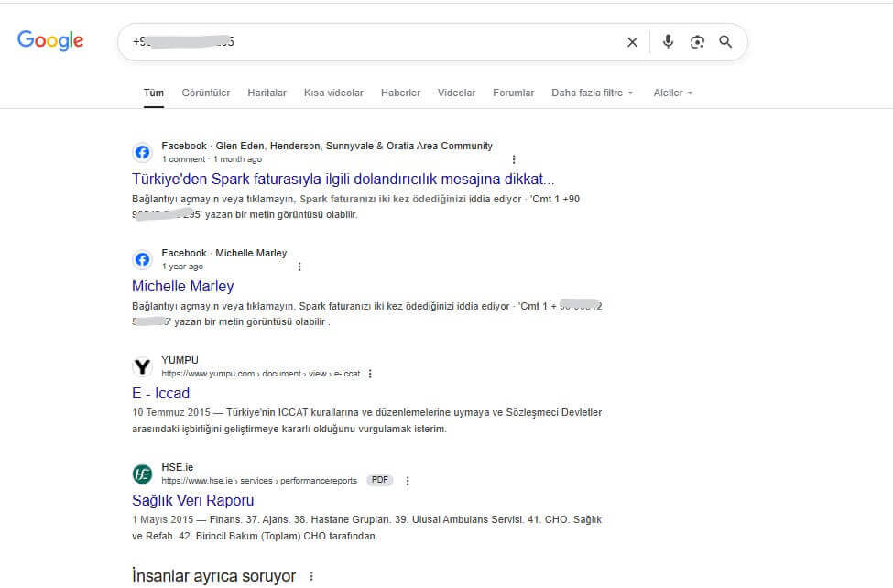This screenshot has width=893, height=588.
Task: Expand the Daha fazla filtre dropdown
Action: click(593, 93)
